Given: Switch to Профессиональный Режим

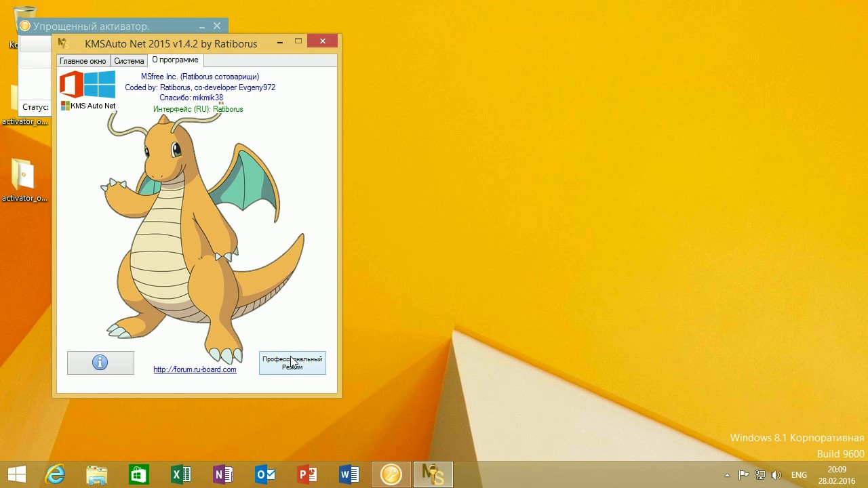Looking at the screenshot, I should (x=292, y=363).
